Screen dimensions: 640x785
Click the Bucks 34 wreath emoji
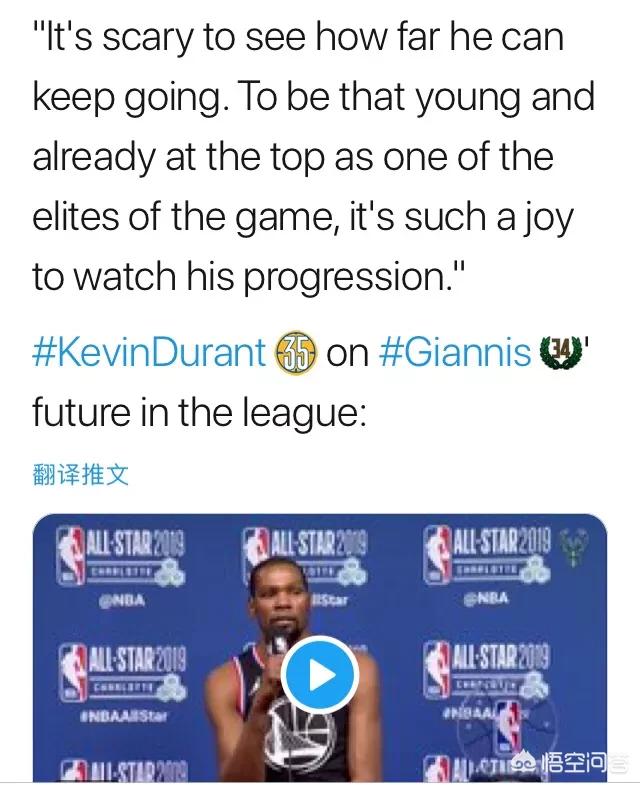pyautogui.click(x=561, y=352)
